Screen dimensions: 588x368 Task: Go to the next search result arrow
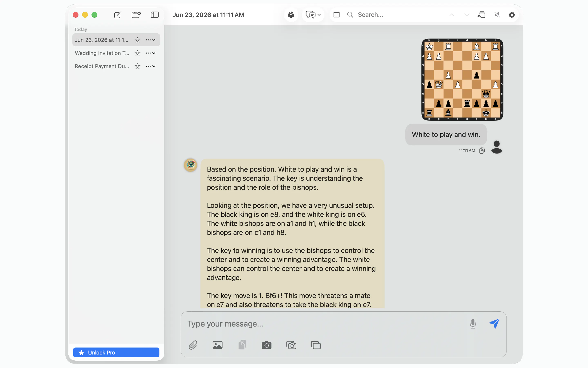(467, 15)
